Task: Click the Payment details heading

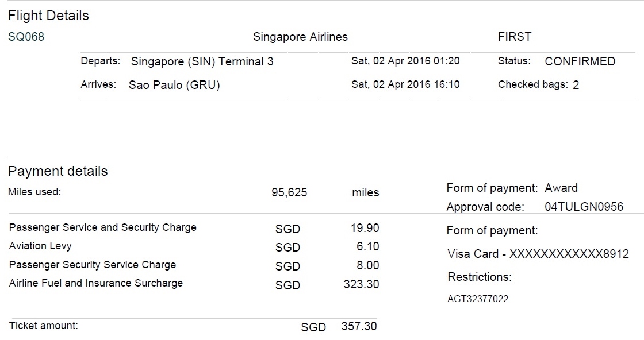Action: pyautogui.click(x=57, y=171)
